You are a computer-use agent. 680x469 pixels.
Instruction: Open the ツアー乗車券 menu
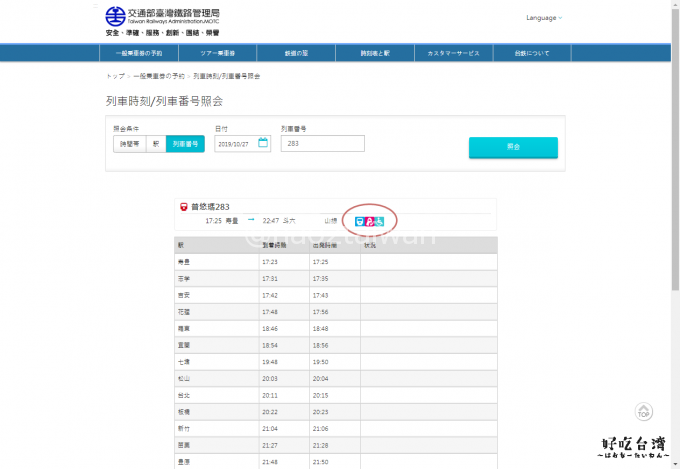pos(216,53)
